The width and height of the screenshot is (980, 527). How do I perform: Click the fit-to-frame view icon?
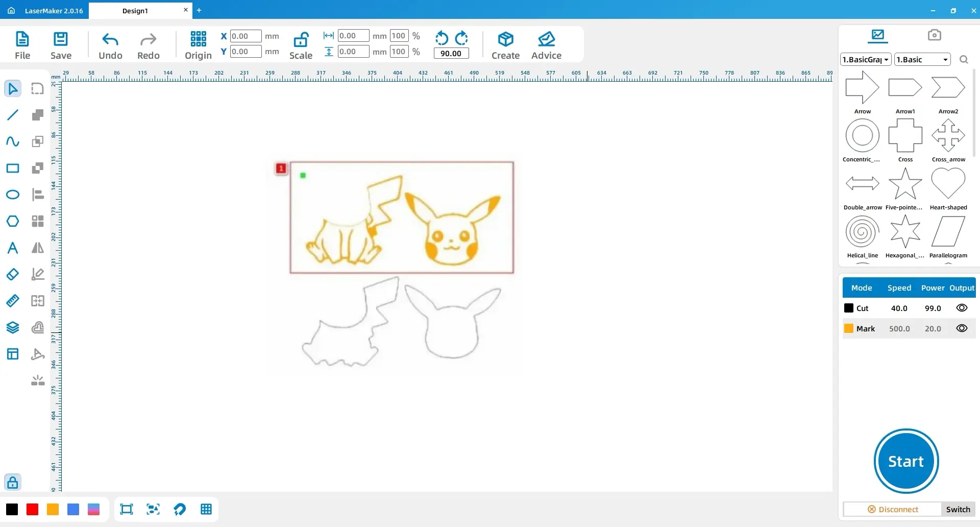(127, 509)
